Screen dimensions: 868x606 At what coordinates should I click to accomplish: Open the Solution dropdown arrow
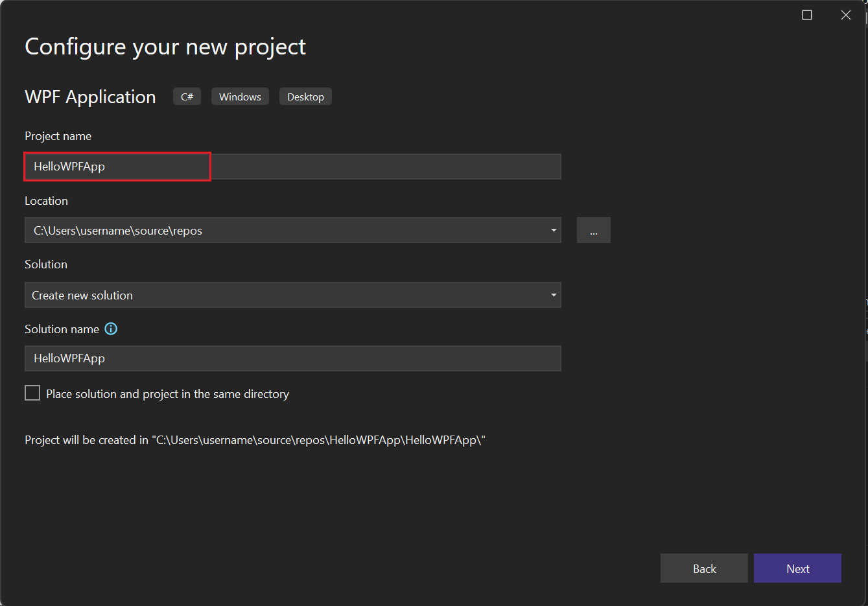pyautogui.click(x=553, y=296)
